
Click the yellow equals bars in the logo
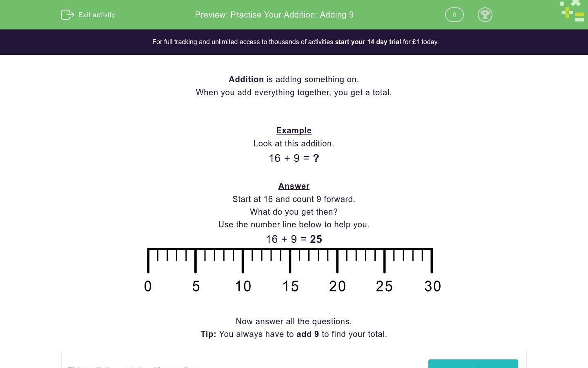pyautogui.click(x=580, y=15)
